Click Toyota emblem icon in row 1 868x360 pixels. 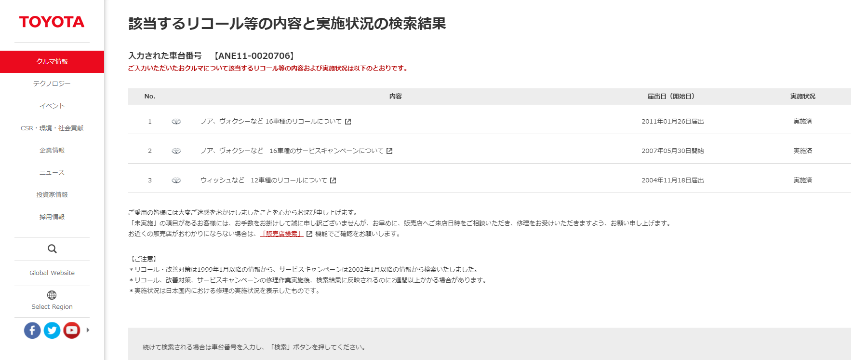[176, 122]
